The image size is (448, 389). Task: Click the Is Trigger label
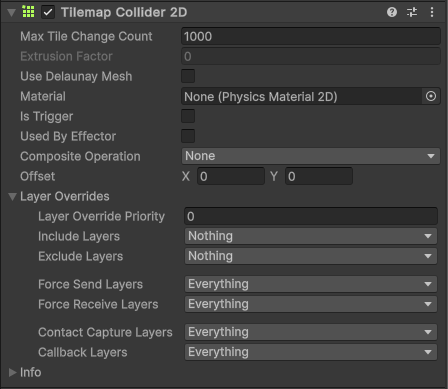pyautogui.click(x=46, y=116)
